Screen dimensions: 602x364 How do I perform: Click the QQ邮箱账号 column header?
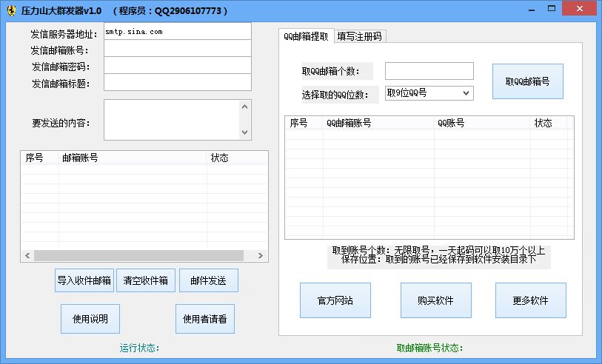(x=378, y=123)
